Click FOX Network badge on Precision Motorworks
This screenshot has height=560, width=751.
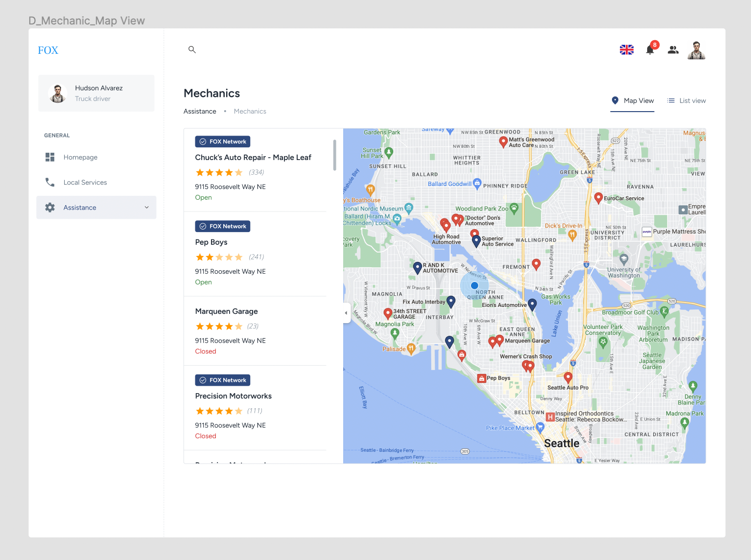tap(223, 380)
